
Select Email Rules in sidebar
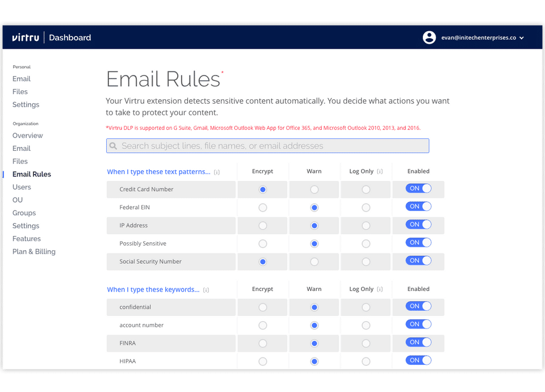pyautogui.click(x=32, y=174)
